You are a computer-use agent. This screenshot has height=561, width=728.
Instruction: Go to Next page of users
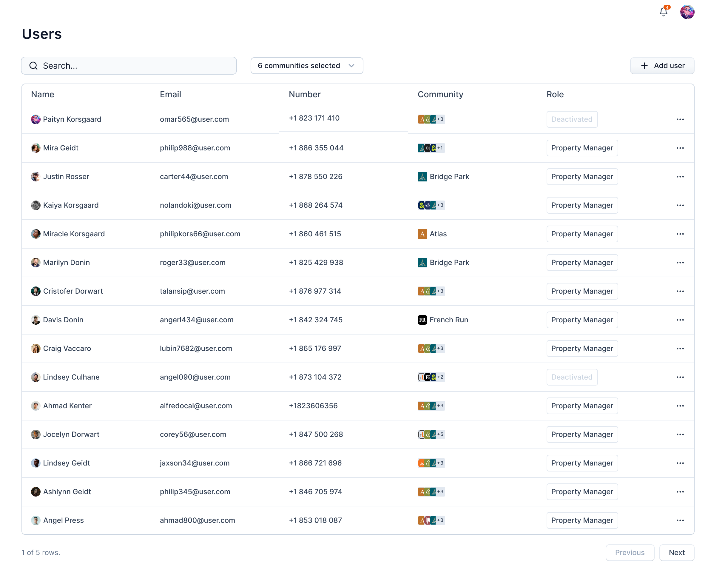click(676, 552)
